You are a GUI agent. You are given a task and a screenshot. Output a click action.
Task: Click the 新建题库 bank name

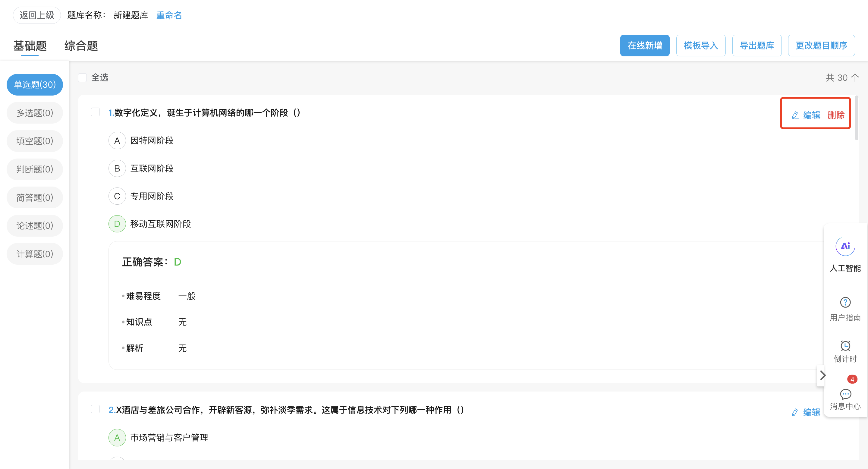[x=131, y=15]
